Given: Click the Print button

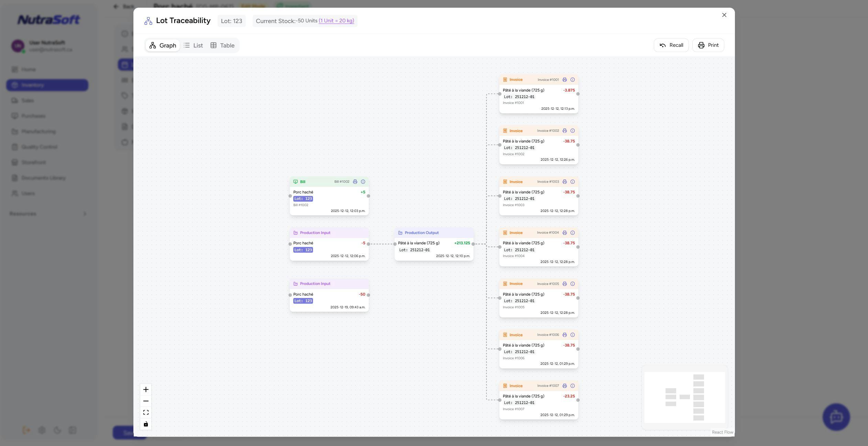Looking at the screenshot, I should [708, 45].
